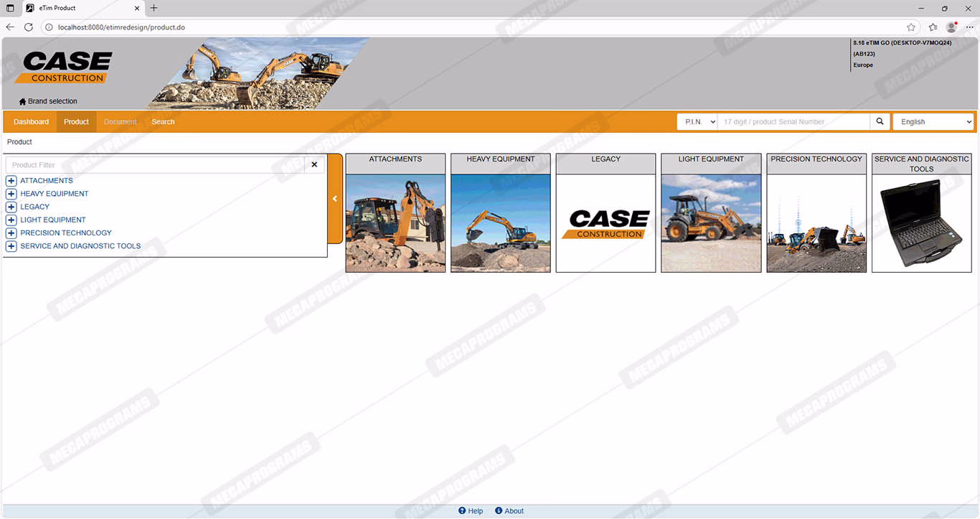The width and height of the screenshot is (980, 519).
Task: Open browser settings three-dot menu
Action: (x=969, y=27)
